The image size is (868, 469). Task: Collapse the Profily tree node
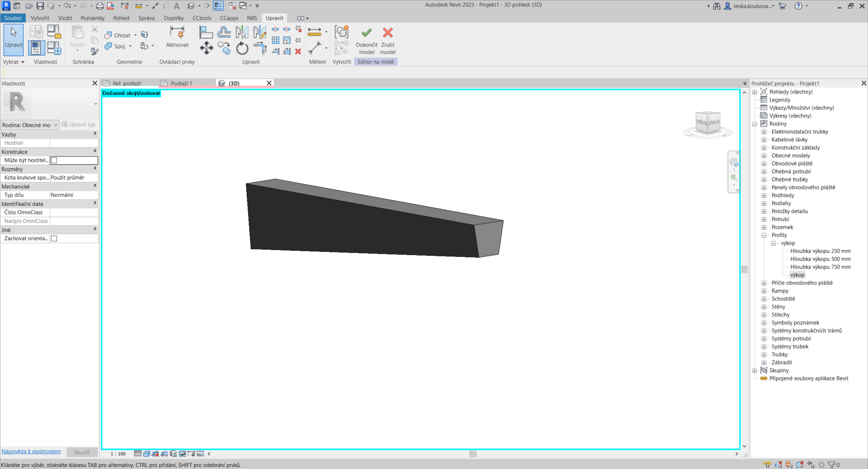click(764, 236)
